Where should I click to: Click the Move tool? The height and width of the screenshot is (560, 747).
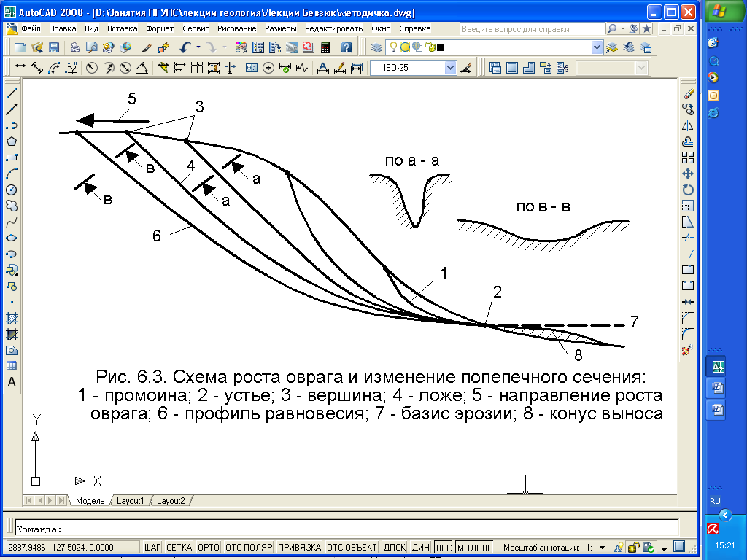point(687,174)
